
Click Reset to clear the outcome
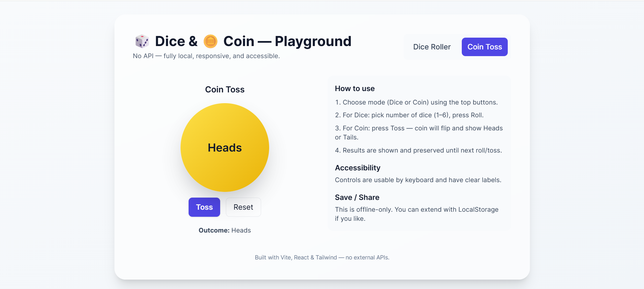[243, 207]
